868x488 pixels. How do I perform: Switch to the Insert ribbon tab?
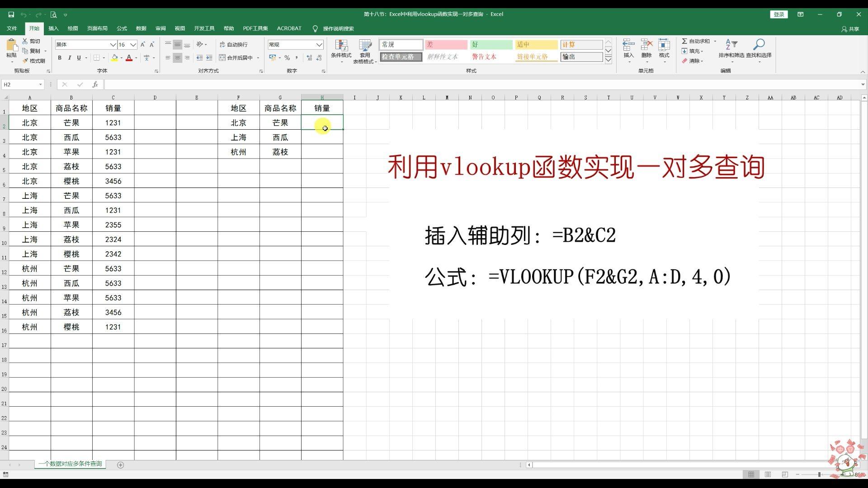click(x=53, y=28)
